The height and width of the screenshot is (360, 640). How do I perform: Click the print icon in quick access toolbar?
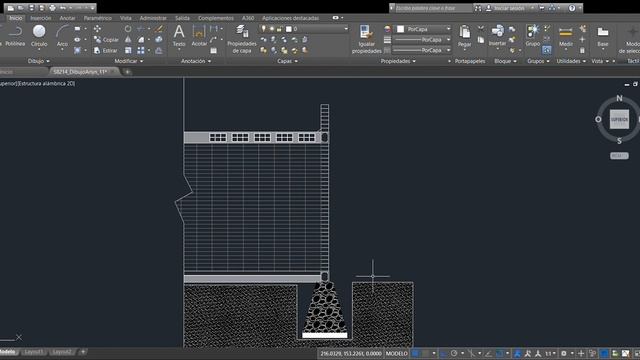[52, 8]
